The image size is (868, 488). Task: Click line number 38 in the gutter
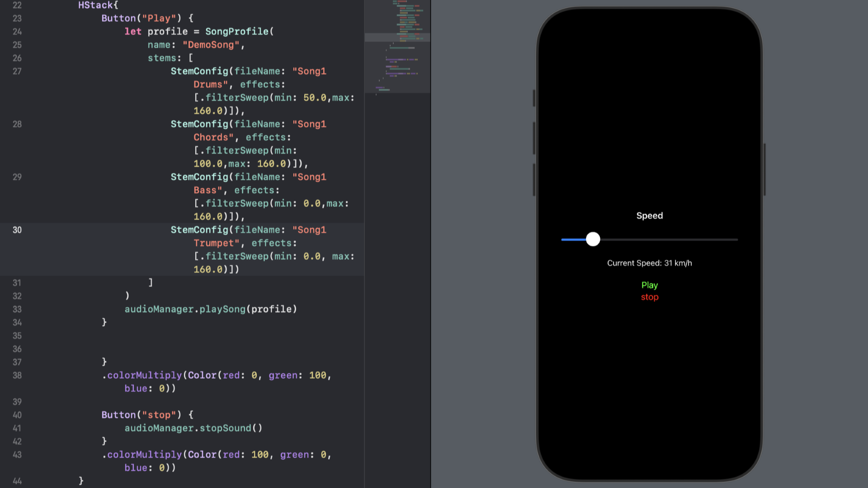[17, 375]
